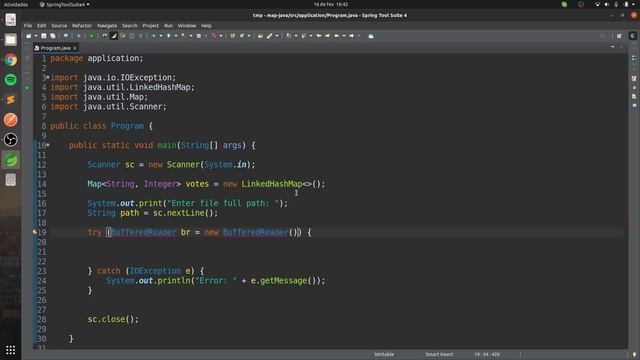Open the Search menu

tap(130, 26)
